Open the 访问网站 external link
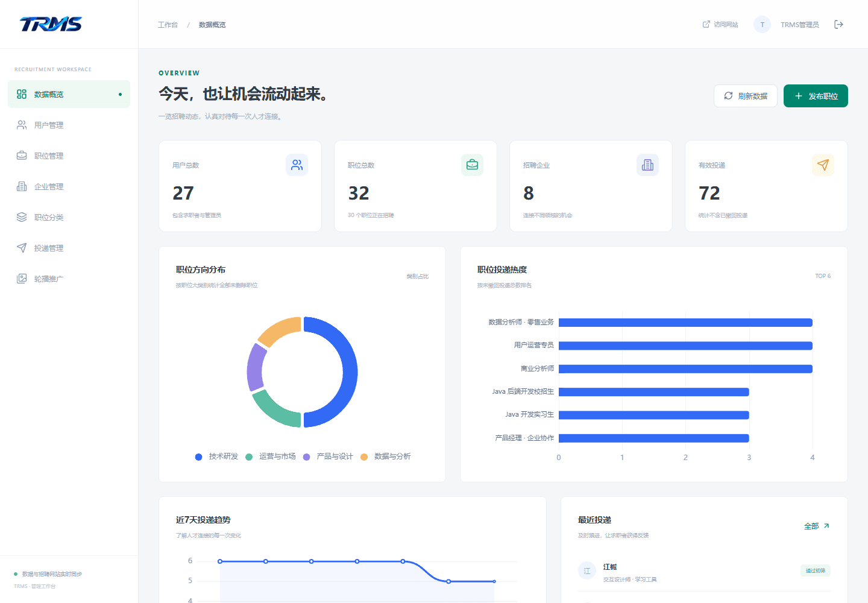The height and width of the screenshot is (603, 868). (720, 25)
